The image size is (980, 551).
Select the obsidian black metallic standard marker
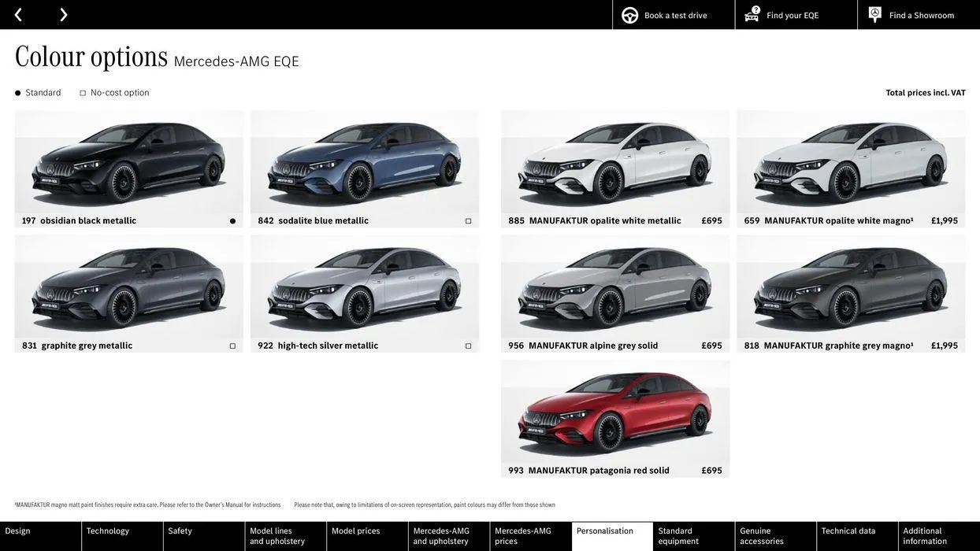pyautogui.click(x=232, y=221)
